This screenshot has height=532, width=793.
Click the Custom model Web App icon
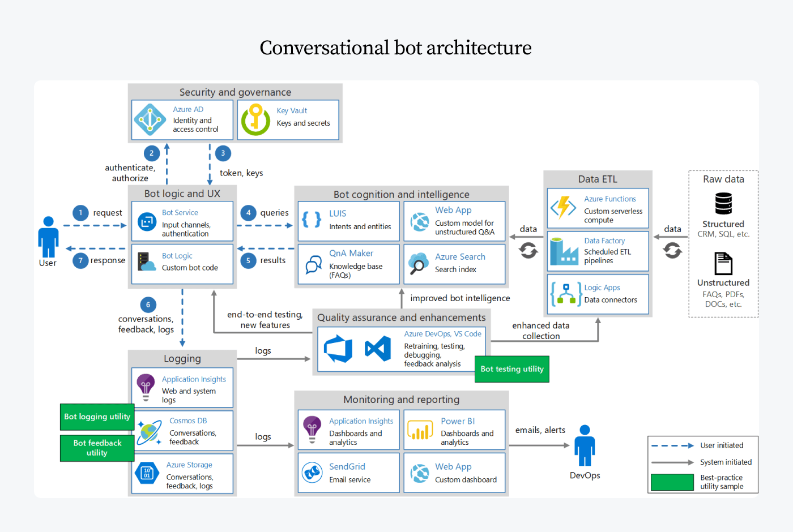point(420,222)
